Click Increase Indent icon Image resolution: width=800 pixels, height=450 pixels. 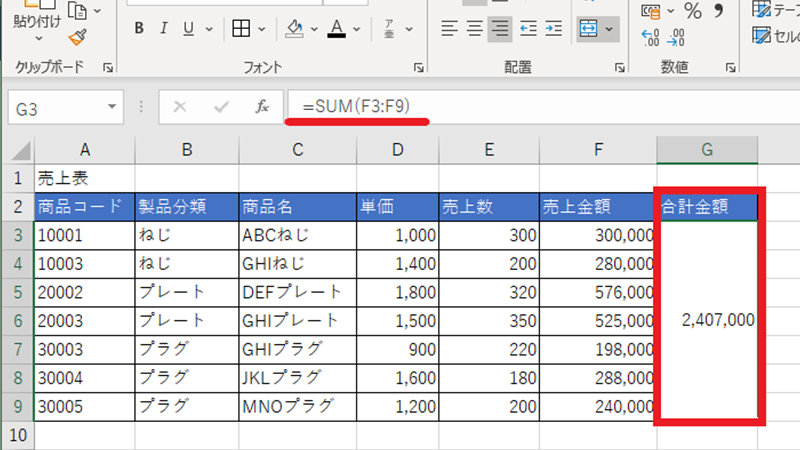pyautogui.click(x=554, y=29)
